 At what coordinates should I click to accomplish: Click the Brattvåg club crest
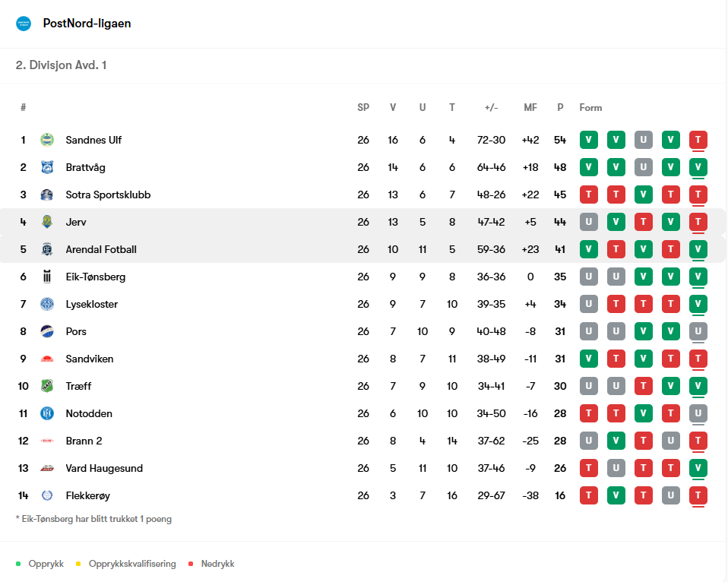[x=47, y=167]
